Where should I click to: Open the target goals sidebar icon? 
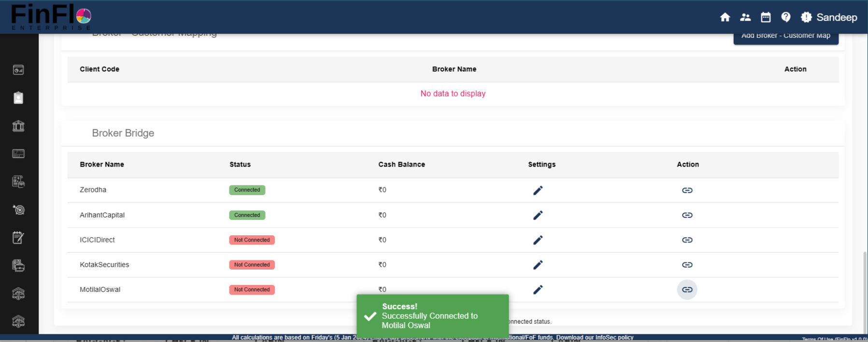(x=18, y=210)
